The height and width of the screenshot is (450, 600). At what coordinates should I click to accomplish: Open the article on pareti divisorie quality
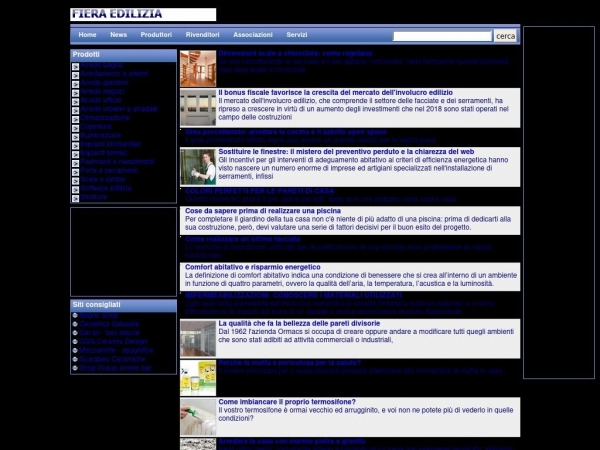[299, 323]
